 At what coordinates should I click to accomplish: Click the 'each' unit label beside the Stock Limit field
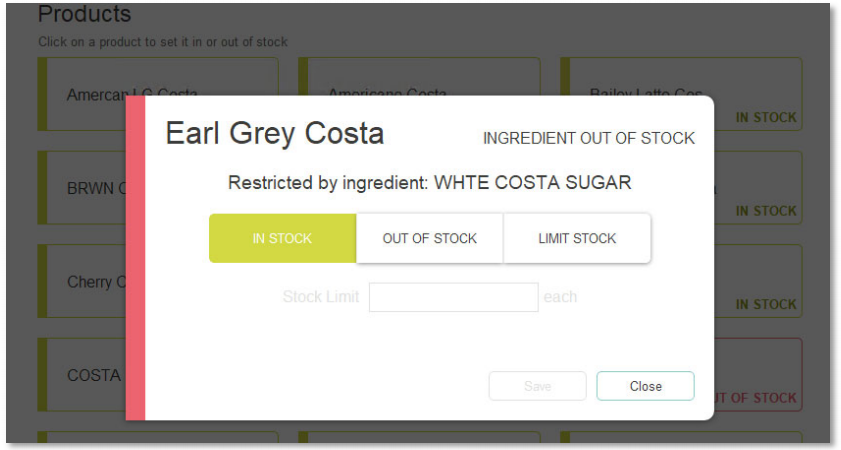[560, 297]
